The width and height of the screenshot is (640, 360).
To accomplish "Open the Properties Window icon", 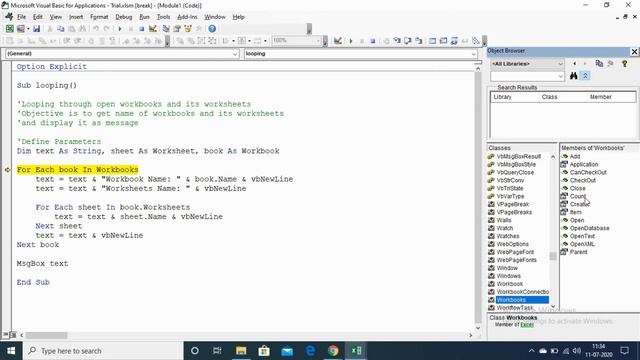I will [177, 29].
